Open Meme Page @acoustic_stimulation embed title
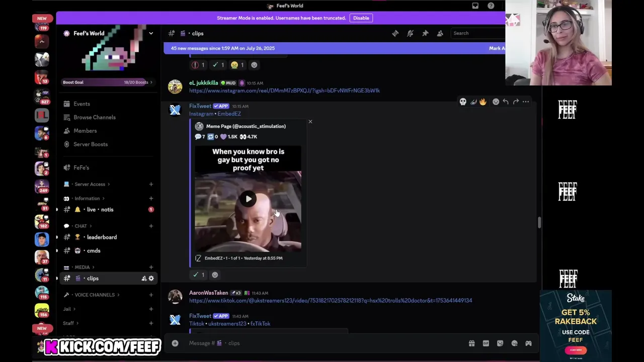Image resolution: width=644 pixels, height=362 pixels. [x=246, y=126]
